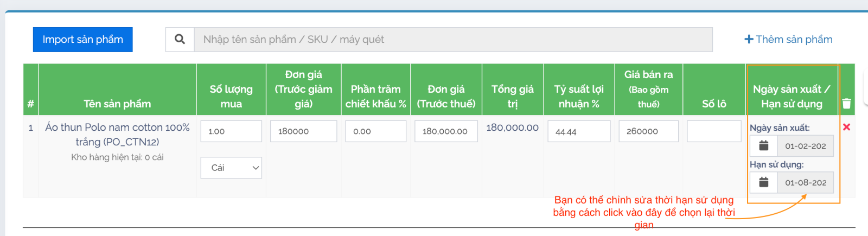Click the pre-tax price field 180,000.00
The height and width of the screenshot is (236, 868).
tap(446, 131)
